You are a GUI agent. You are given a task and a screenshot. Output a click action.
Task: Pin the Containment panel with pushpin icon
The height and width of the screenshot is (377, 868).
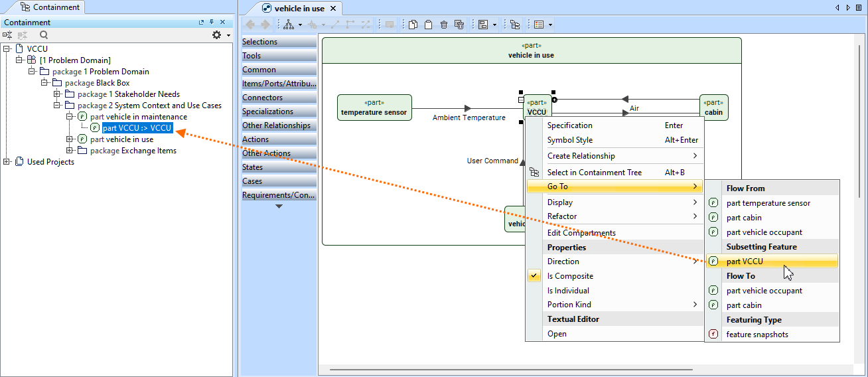click(x=211, y=23)
